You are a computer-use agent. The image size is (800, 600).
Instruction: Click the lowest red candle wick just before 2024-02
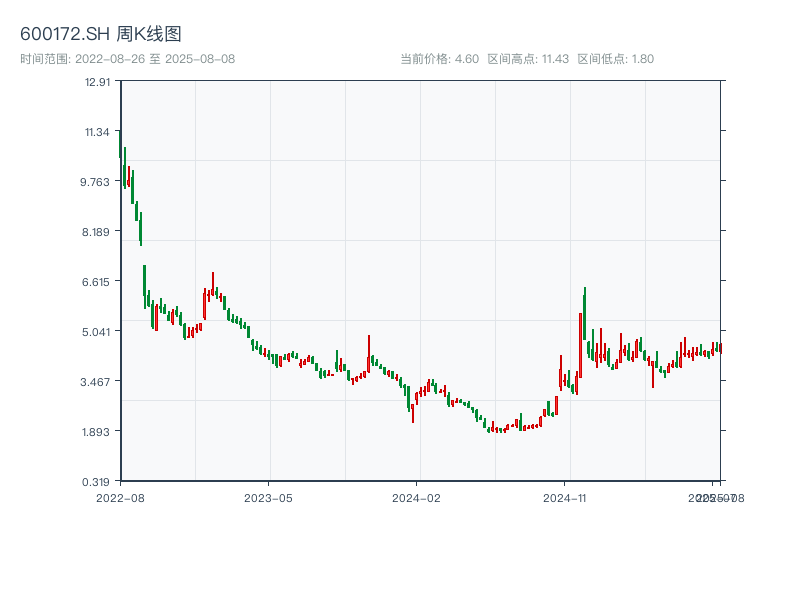pyautogui.click(x=413, y=412)
